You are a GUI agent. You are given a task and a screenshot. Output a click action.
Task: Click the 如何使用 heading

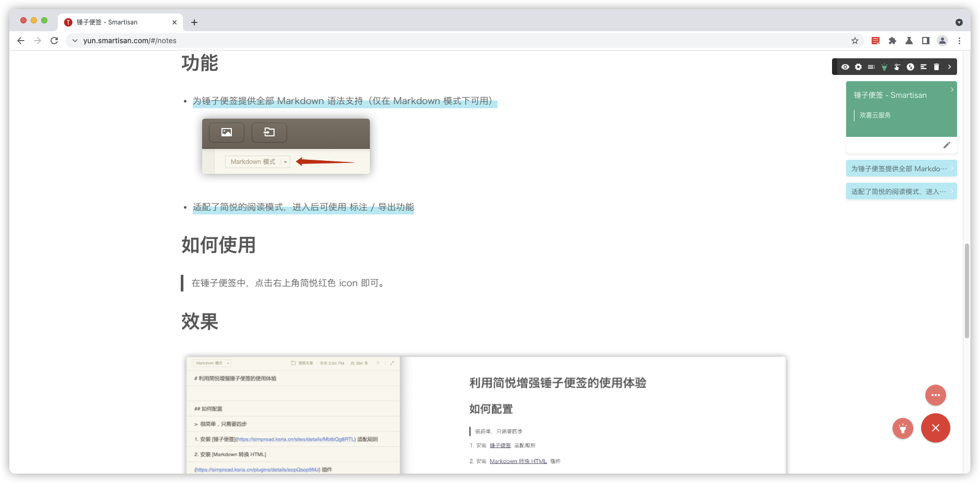click(x=219, y=245)
